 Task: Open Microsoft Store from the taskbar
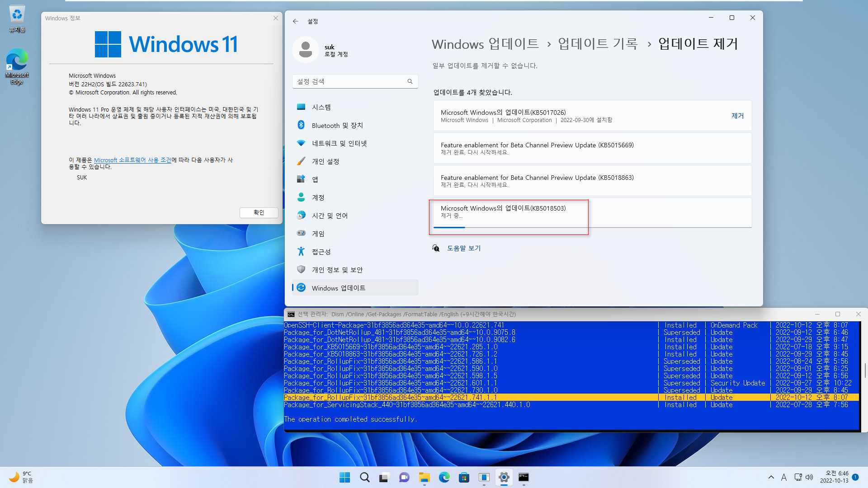click(464, 477)
